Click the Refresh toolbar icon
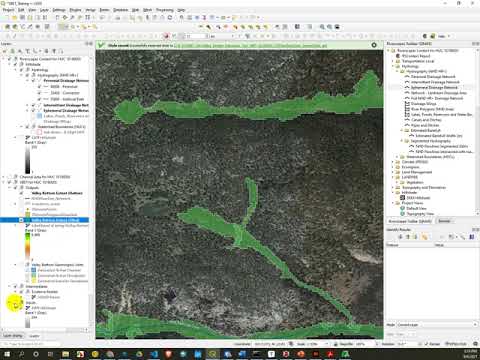The image size is (480, 360). tap(170, 18)
